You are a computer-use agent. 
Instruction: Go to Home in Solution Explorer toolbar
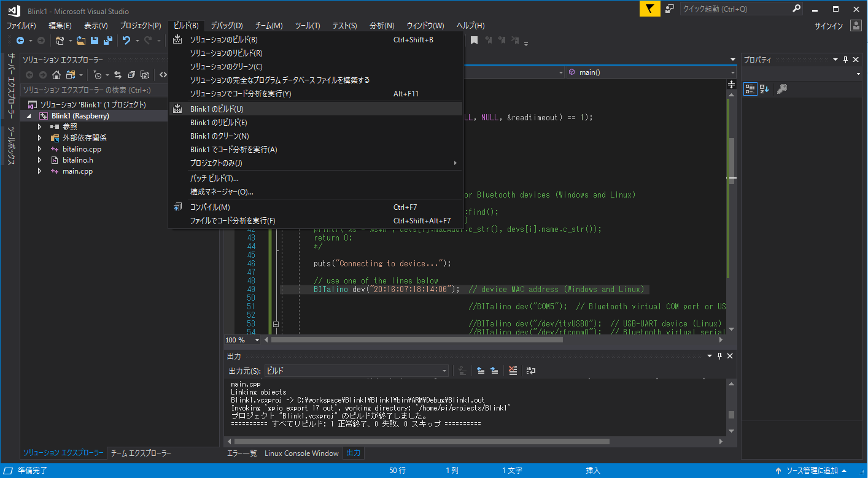(x=56, y=75)
